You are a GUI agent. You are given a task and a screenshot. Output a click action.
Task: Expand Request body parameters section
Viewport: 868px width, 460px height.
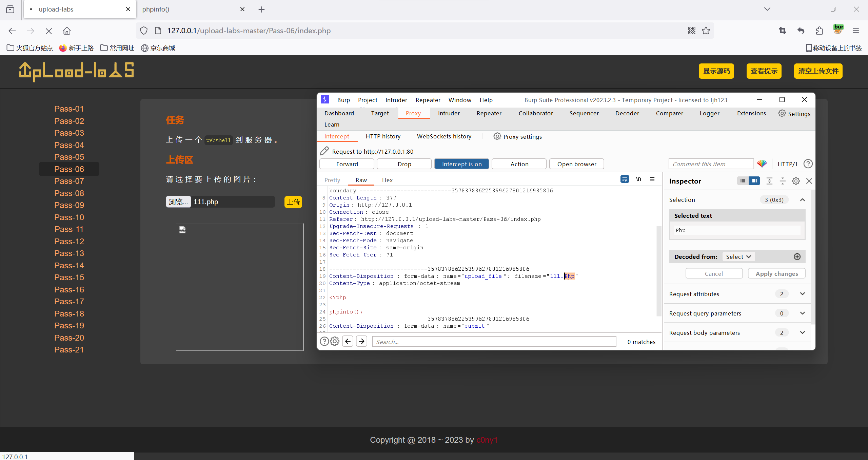click(802, 332)
